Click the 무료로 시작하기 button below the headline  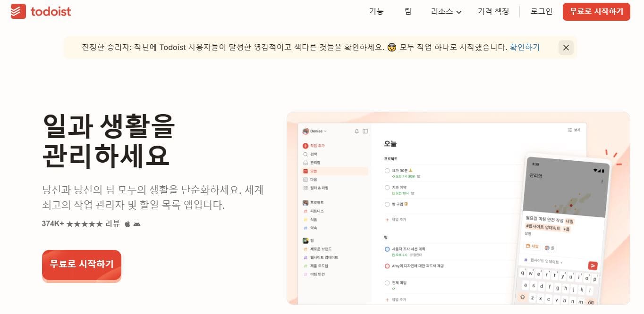pos(82,264)
